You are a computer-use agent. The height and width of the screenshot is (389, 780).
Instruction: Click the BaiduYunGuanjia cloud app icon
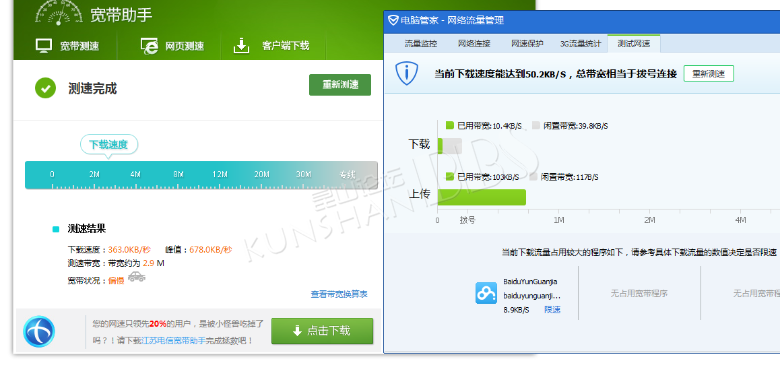pos(486,293)
